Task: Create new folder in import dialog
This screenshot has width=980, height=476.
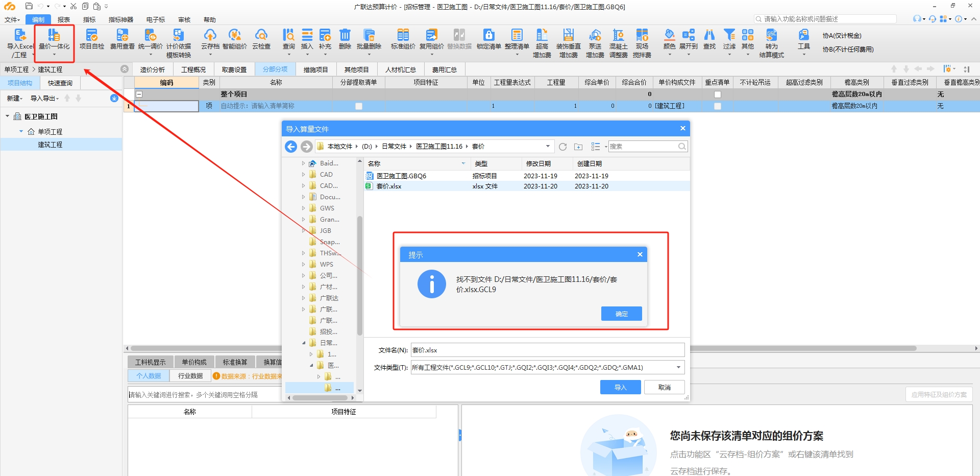Action: [x=578, y=147]
